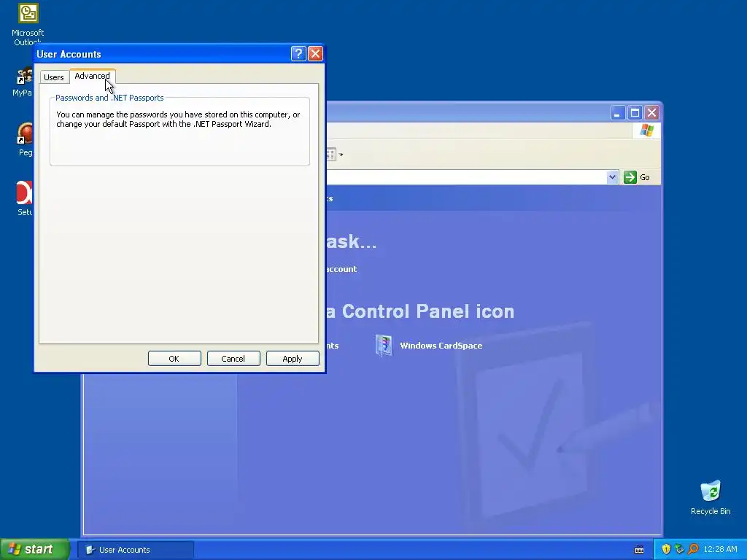Open the dialog's question-mark help button
Screen dimensions: 747x560
click(x=298, y=54)
